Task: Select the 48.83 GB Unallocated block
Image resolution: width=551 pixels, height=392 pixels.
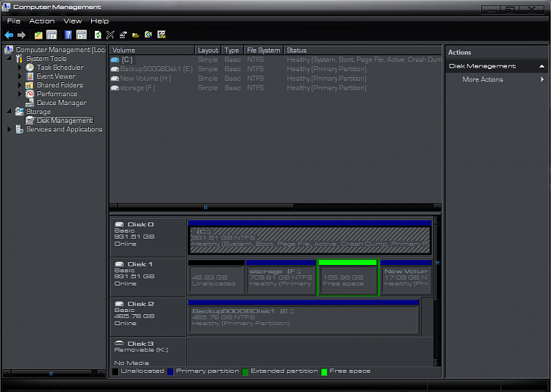Action: [x=216, y=277]
